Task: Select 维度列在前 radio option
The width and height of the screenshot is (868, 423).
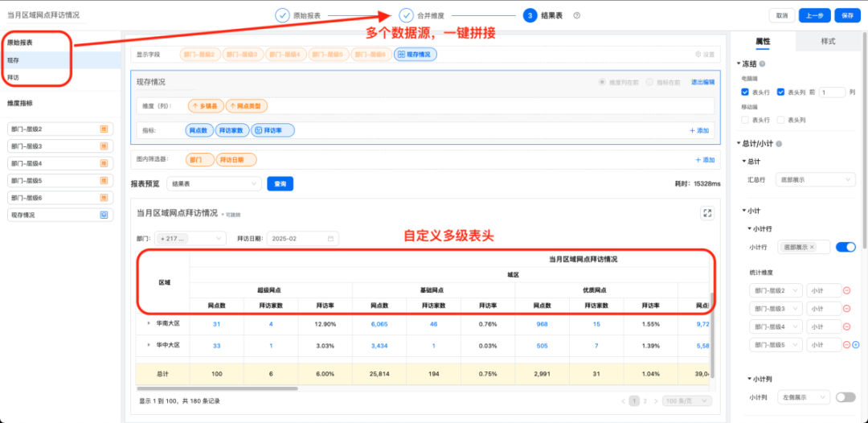Action: click(x=602, y=82)
